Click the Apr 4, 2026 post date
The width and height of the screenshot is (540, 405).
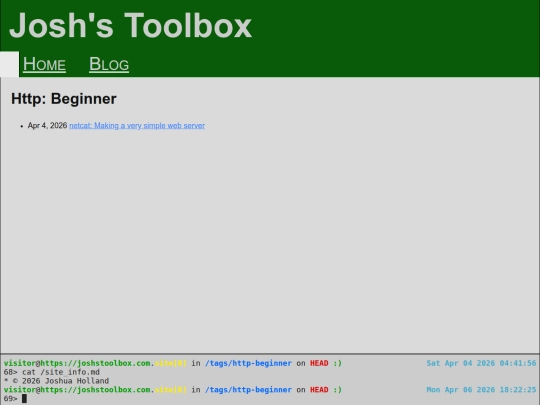[x=48, y=125]
